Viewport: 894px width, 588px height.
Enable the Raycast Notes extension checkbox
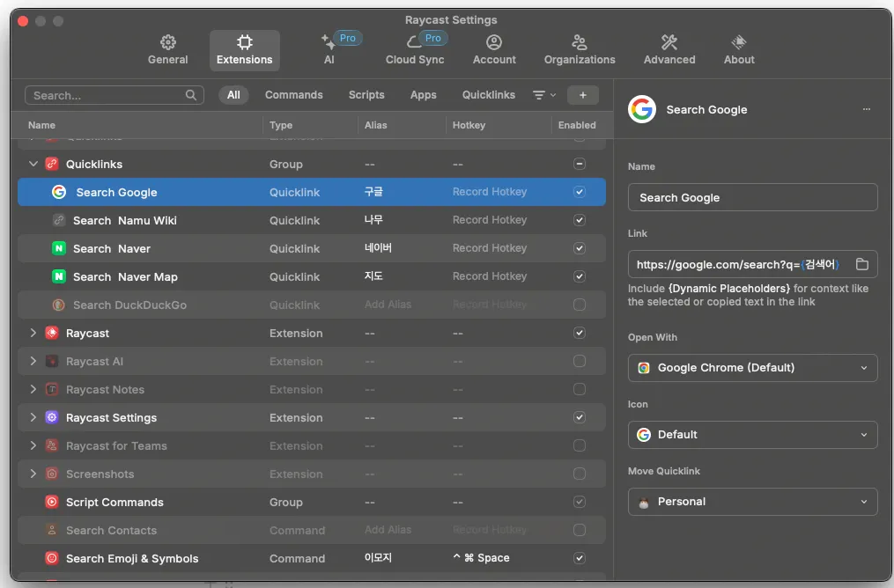pyautogui.click(x=579, y=389)
